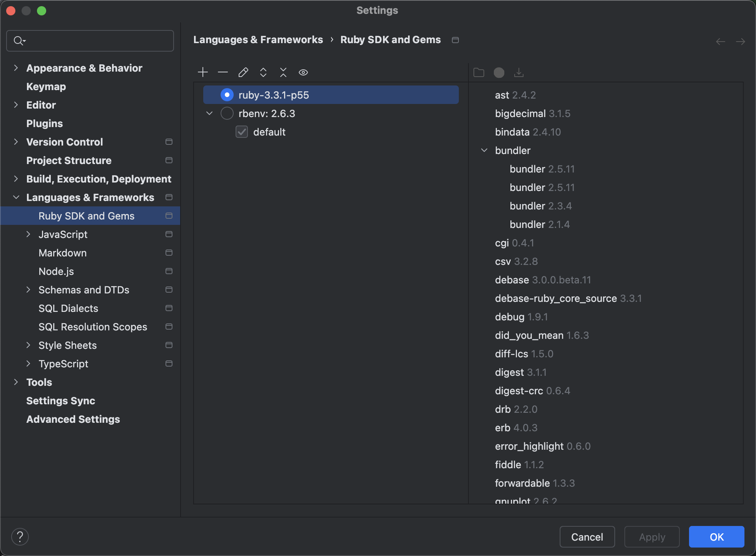Toggle the default gemset checkbox
Viewport: 756px width, 556px height.
242,132
